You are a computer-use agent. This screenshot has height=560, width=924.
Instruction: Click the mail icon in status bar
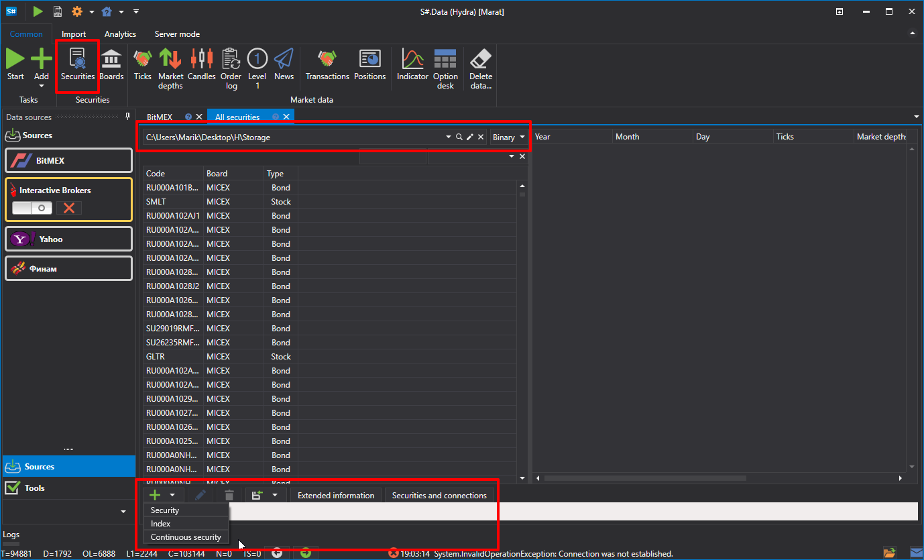915,553
